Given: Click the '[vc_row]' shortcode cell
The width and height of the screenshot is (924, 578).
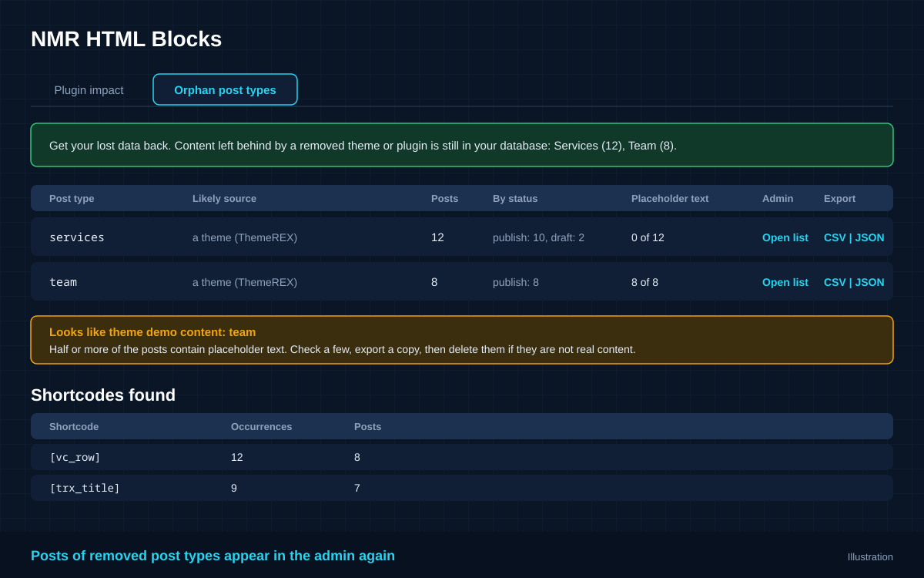Looking at the screenshot, I should click(x=75, y=457).
